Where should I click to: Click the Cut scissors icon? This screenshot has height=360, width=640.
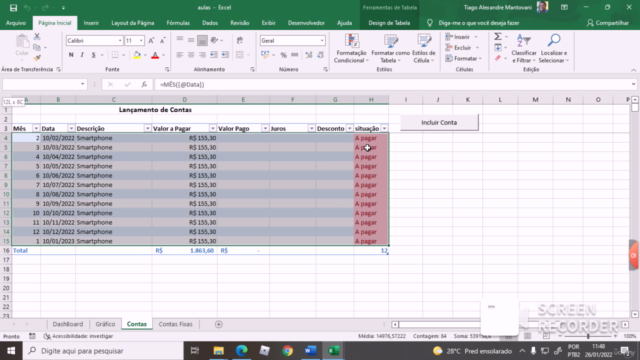coord(37,37)
